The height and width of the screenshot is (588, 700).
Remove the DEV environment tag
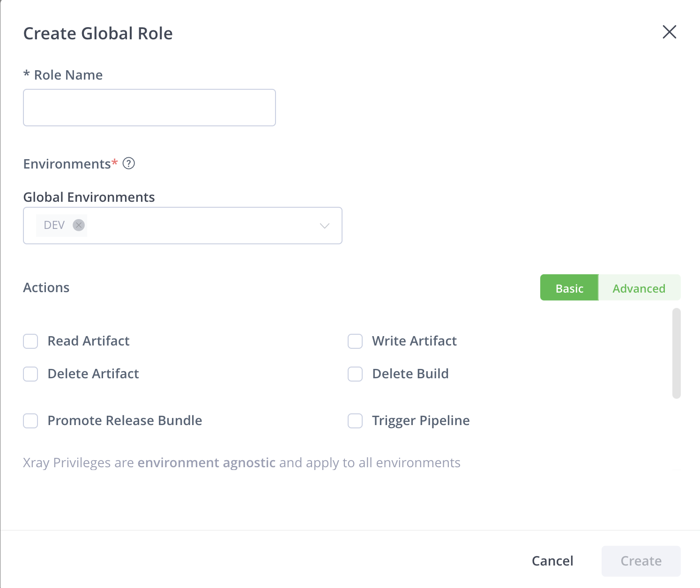click(x=79, y=225)
